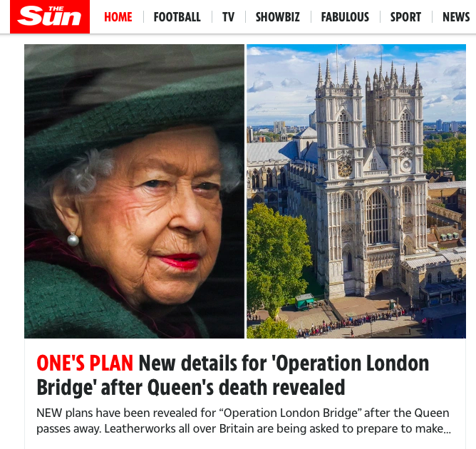Screen dimensions: 476x449
Task: Open the 'Operation London Bridge' headline
Action: [x=233, y=375]
